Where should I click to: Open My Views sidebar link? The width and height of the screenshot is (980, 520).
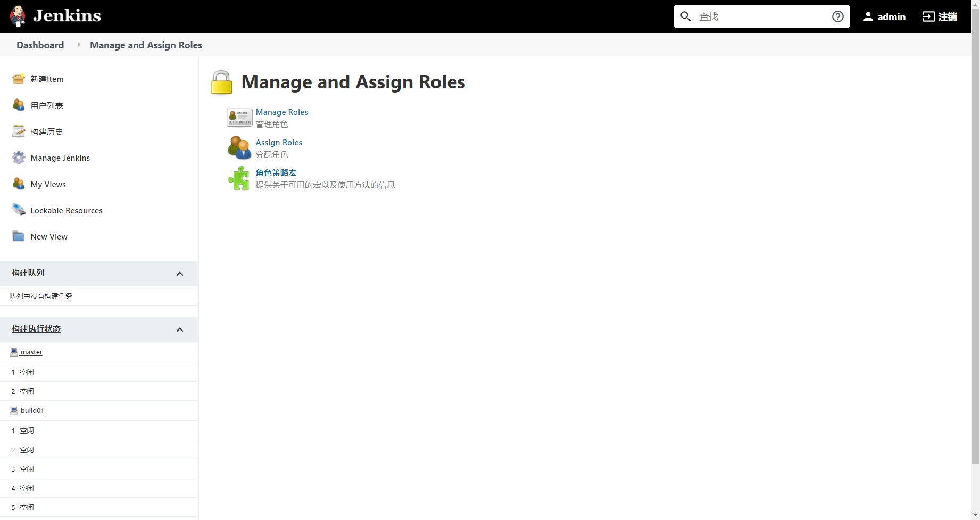tap(48, 185)
